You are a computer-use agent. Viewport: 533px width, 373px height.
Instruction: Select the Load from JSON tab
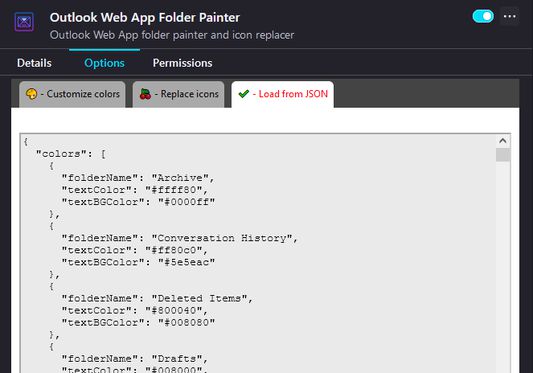tap(282, 94)
